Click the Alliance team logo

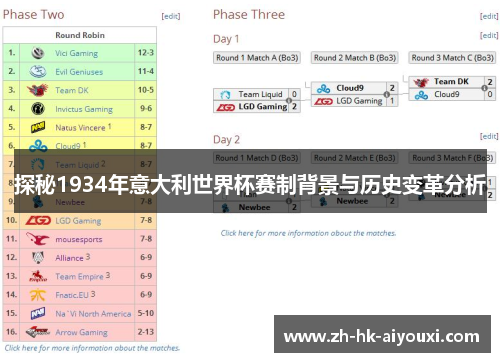38,258
